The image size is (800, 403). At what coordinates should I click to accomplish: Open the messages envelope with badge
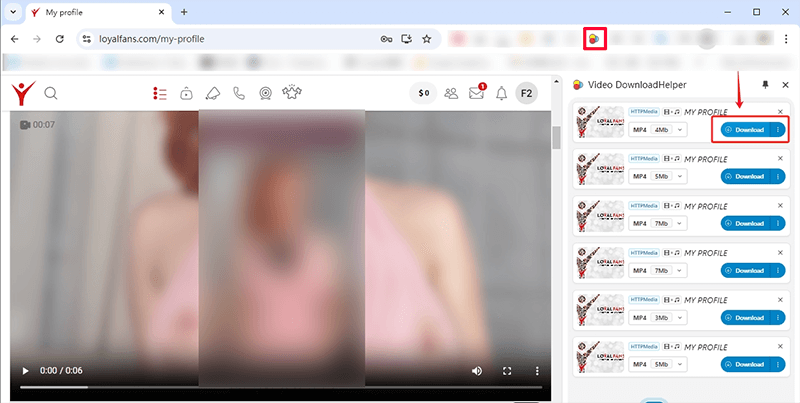click(477, 92)
